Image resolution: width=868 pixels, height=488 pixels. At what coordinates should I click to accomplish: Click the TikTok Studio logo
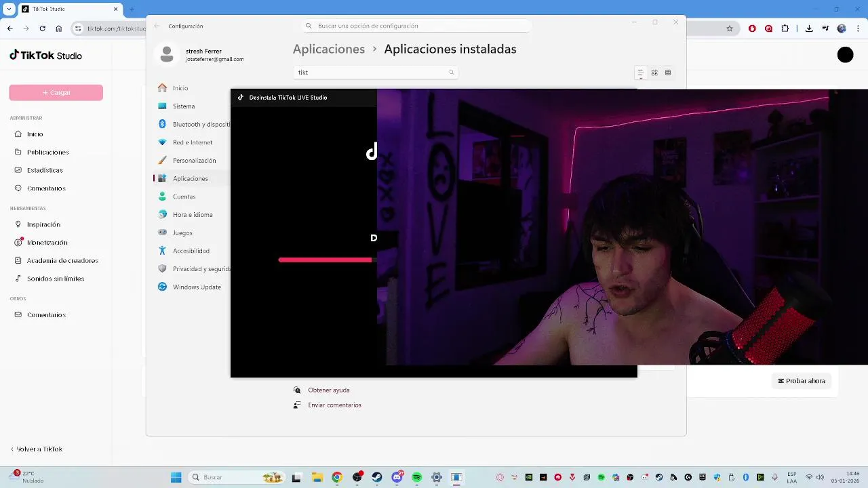click(x=45, y=56)
